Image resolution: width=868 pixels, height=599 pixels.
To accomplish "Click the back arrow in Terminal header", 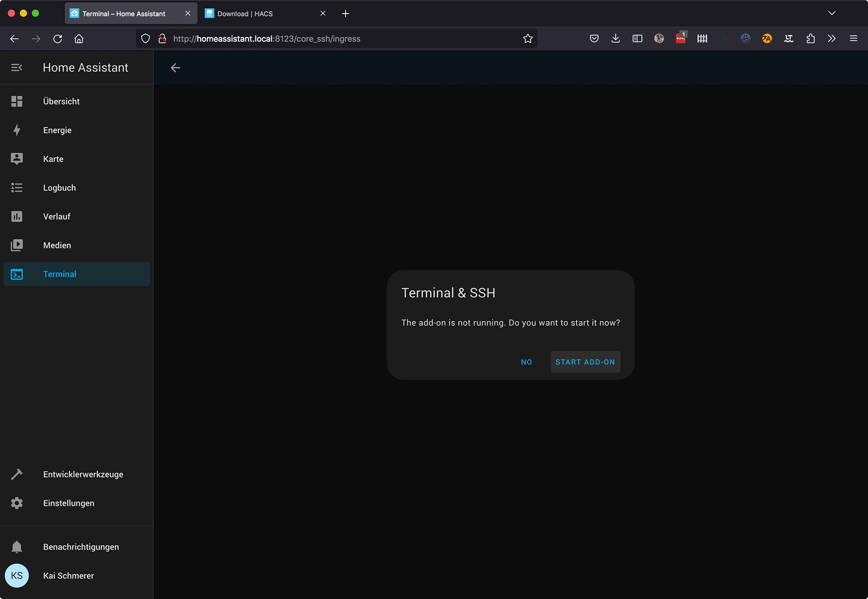I will (x=175, y=68).
